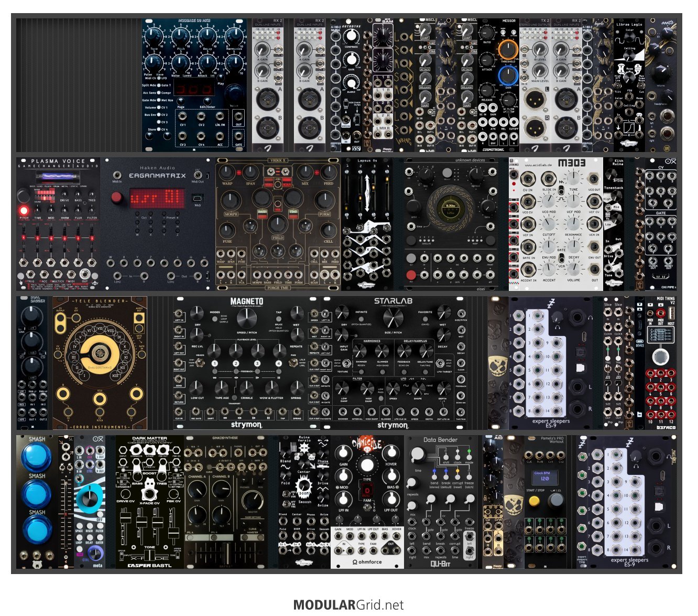Click the "unknown devices" label
Screen dimensions: 698x616
pyautogui.click(x=471, y=160)
